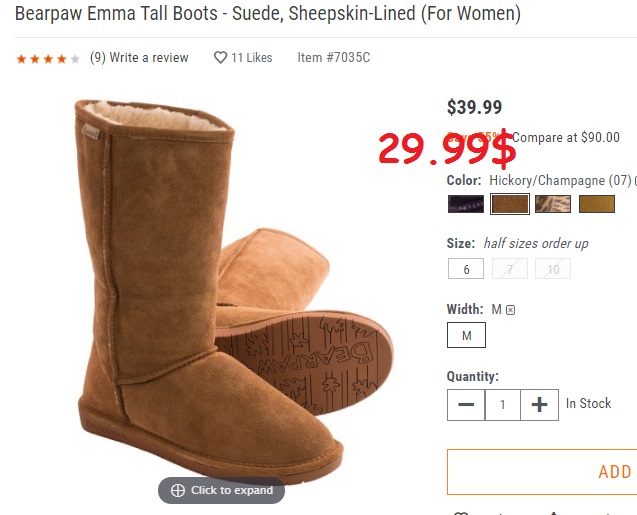
Task: Click the 11 Likes text
Action: coord(251,58)
